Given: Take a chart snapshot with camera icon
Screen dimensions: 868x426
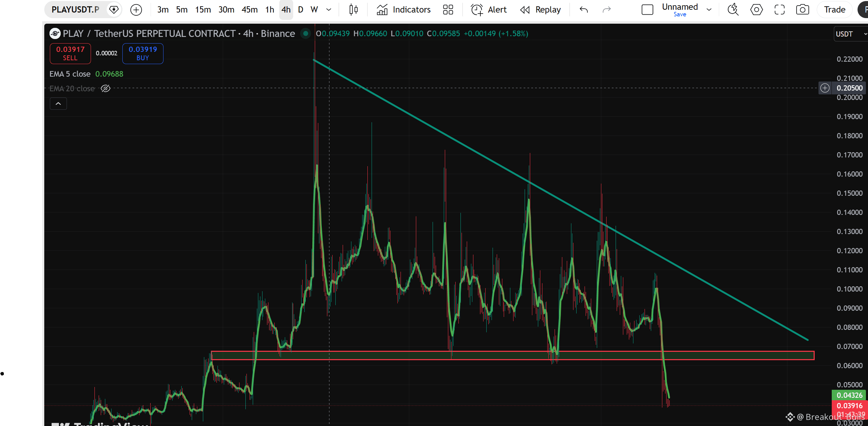Looking at the screenshot, I should (802, 9).
